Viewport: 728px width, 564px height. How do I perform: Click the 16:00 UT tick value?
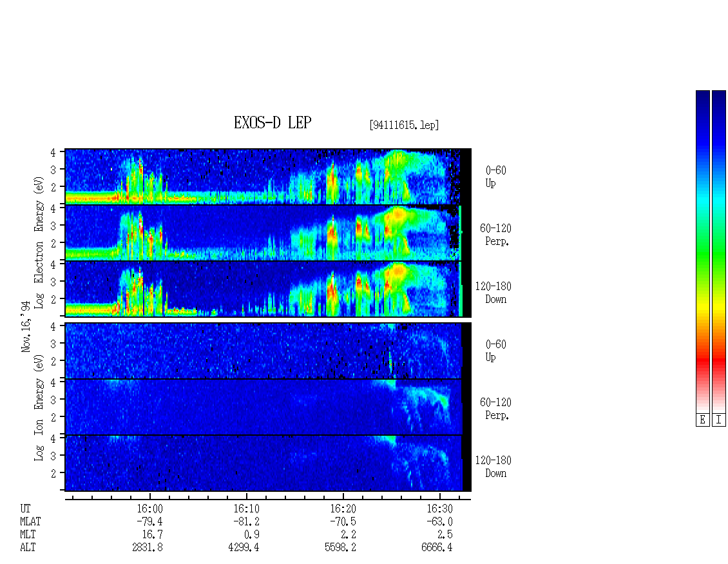pyautogui.click(x=149, y=509)
